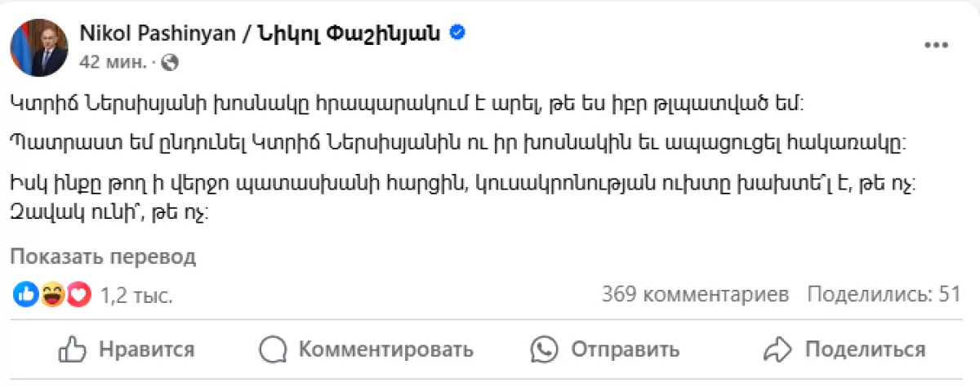Click the blue like reaction icon

(x=26, y=295)
